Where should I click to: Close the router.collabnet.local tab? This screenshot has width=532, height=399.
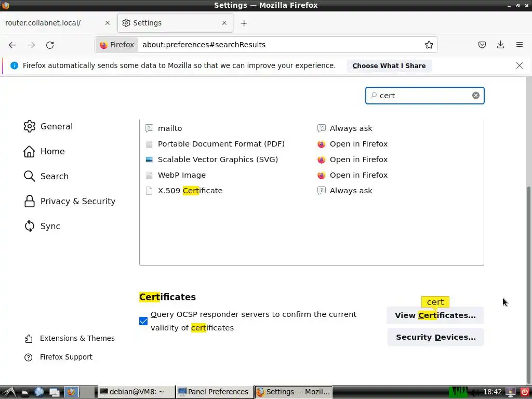107,23
